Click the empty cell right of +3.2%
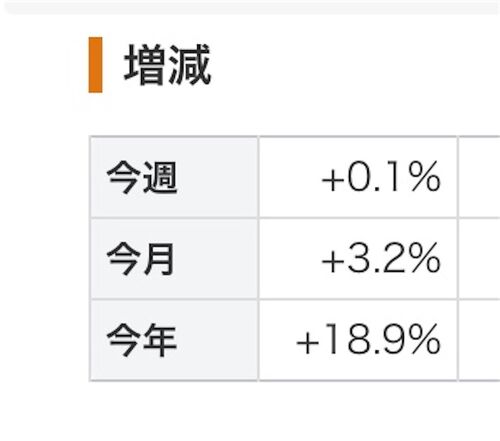Viewport: 500px width, 441px height. click(479, 259)
